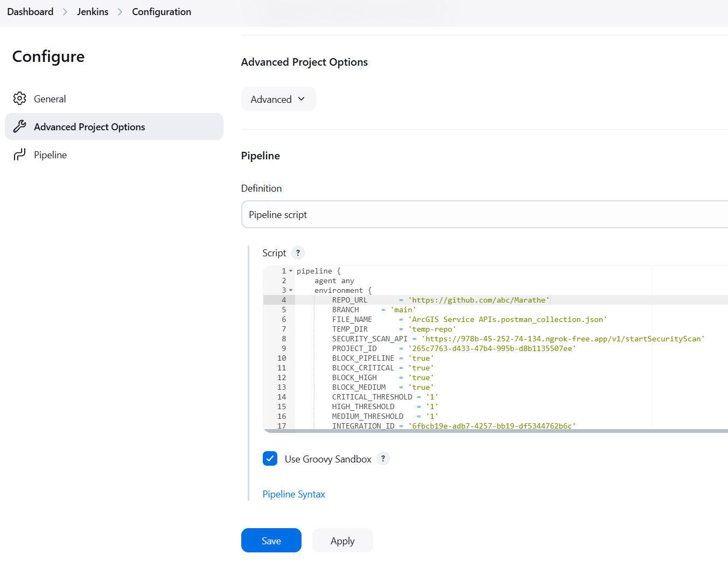
Task: Open help for Use Groovy Sandbox
Action: click(383, 459)
